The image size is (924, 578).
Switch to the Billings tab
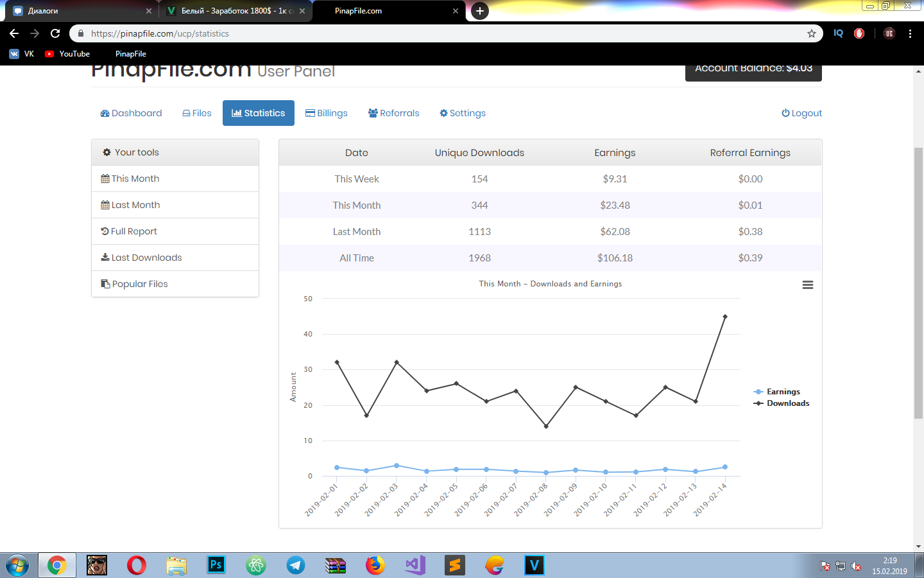pos(327,113)
